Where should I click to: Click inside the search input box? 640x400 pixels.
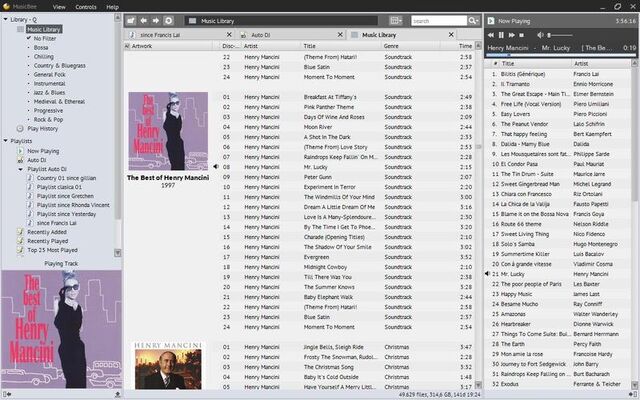[439, 21]
